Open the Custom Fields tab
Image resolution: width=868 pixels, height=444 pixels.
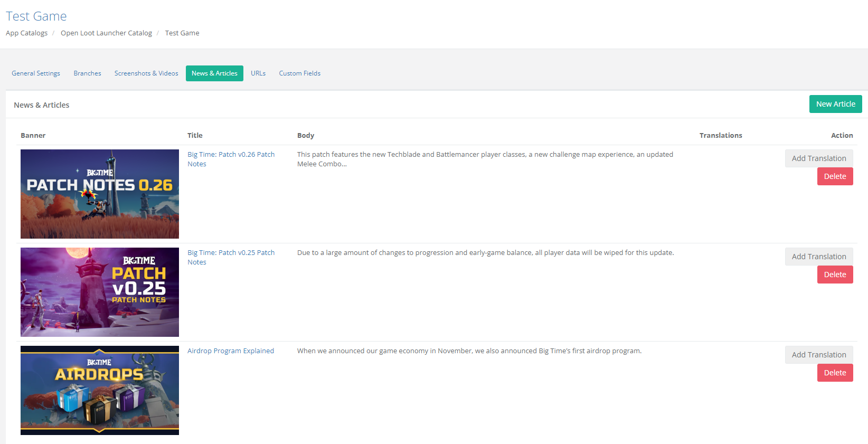(x=299, y=73)
